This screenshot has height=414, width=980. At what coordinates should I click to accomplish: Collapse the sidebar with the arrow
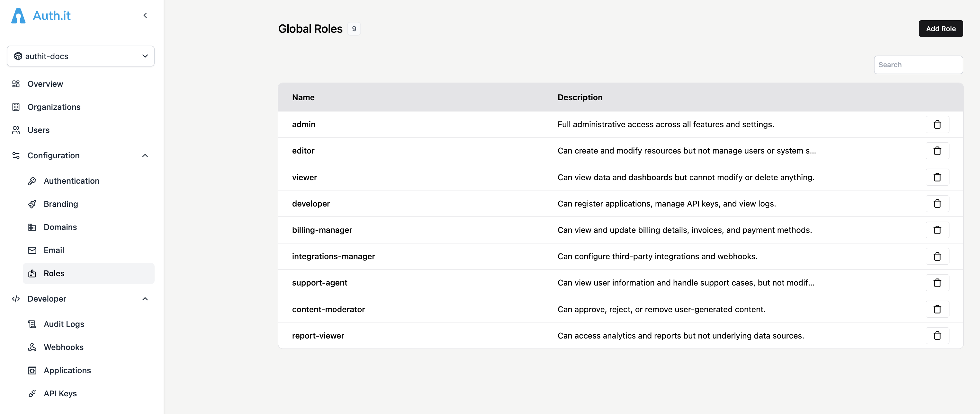click(x=145, y=16)
